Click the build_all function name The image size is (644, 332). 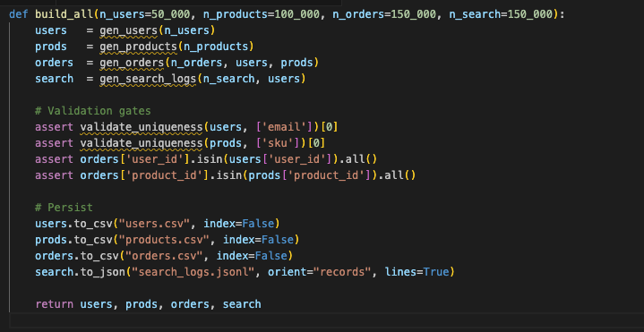pos(64,14)
